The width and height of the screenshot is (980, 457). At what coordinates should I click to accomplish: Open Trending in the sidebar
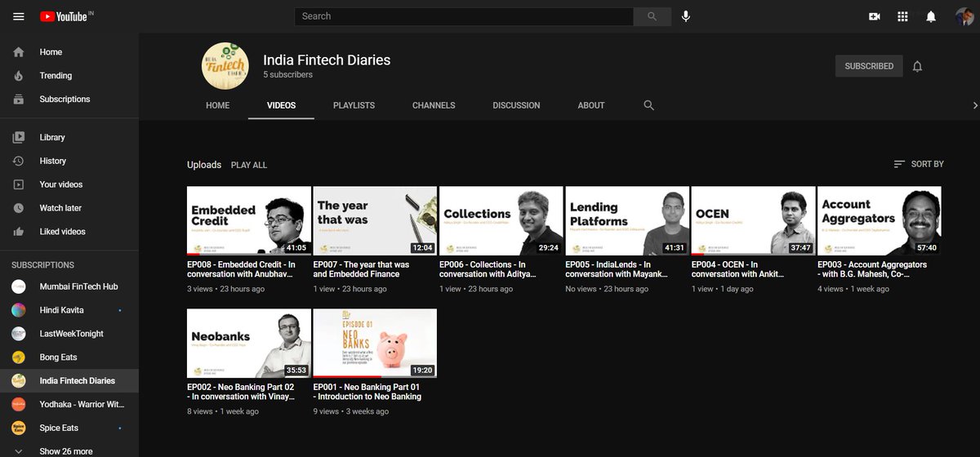click(x=69, y=76)
